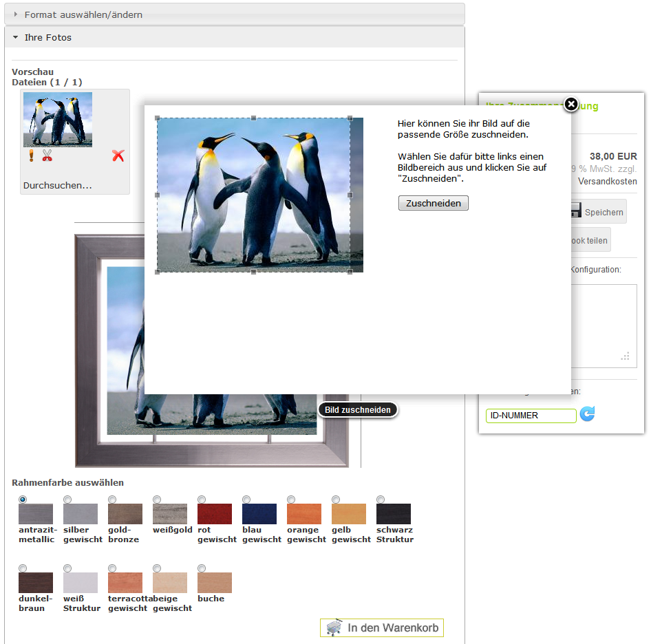This screenshot has height=644, width=651.
Task: Click the left-middle crop selection handle
Action: [x=158, y=195]
